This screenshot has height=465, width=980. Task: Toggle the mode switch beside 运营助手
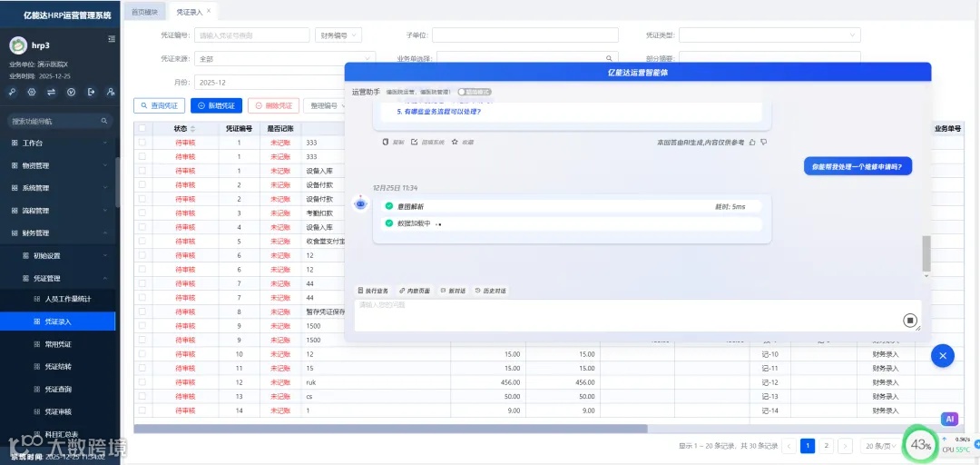pyautogui.click(x=475, y=92)
